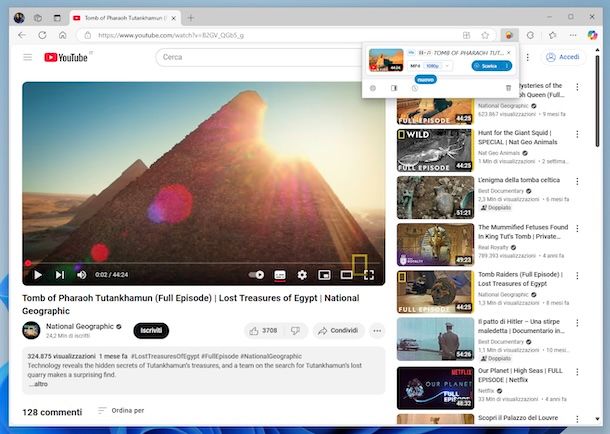Click the YouTube logo
This screenshot has width=610, height=434.
coord(66,57)
